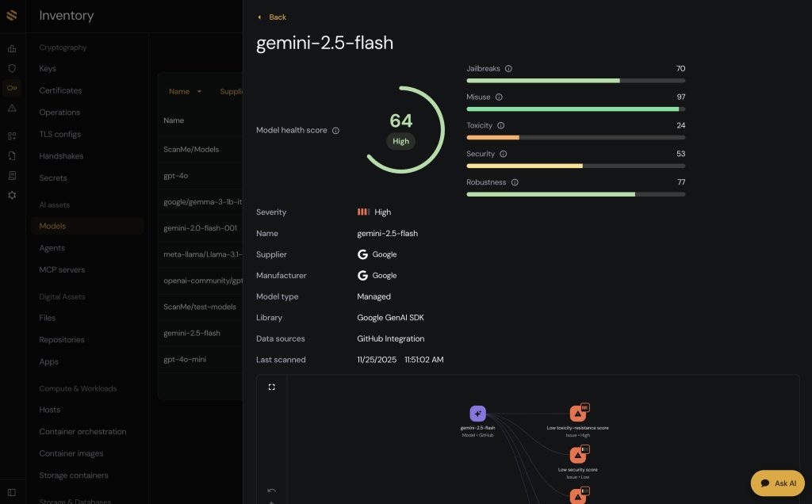
Task: Click the Security score progress bar
Action: [576, 166]
